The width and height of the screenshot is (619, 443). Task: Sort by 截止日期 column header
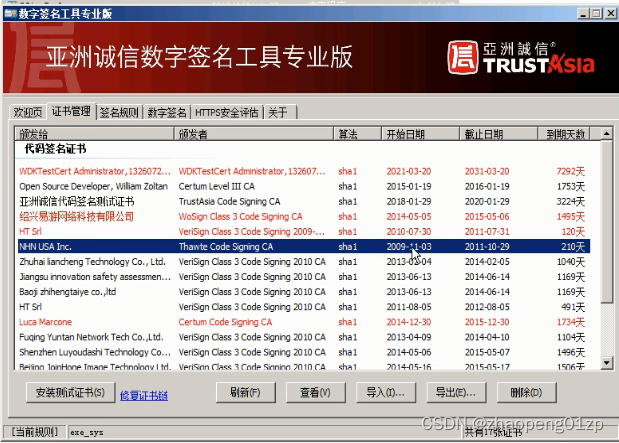tap(498, 134)
